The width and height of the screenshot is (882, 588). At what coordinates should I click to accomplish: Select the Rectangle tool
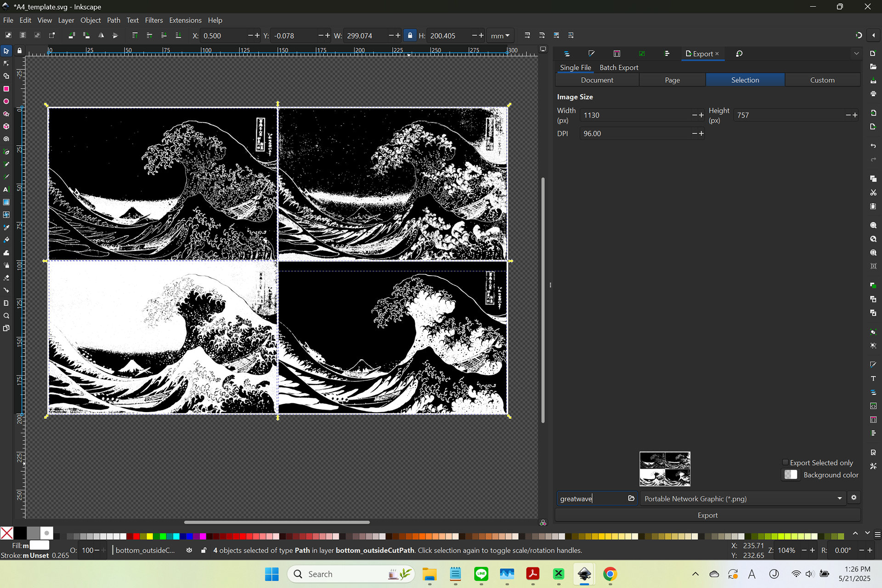[x=6, y=89]
